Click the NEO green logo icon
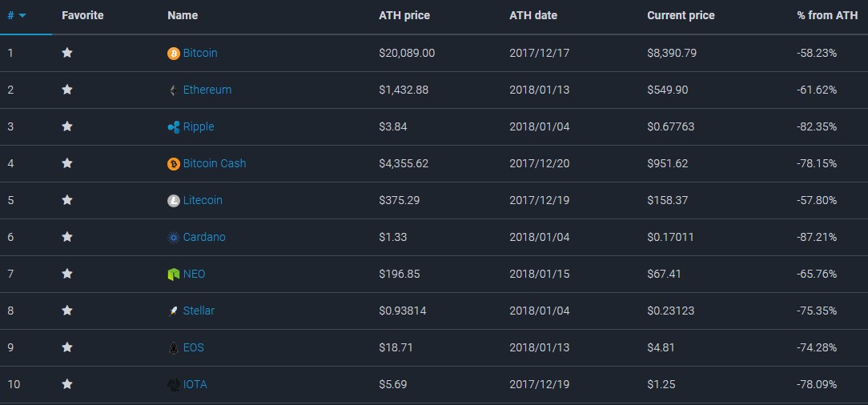Image resolution: width=868 pixels, height=405 pixels. 174,275
